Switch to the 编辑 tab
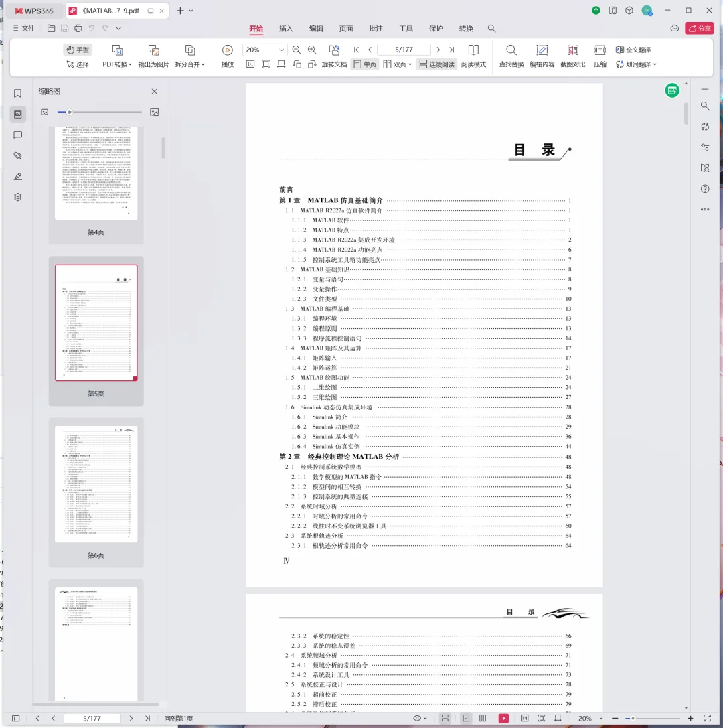 316,28
